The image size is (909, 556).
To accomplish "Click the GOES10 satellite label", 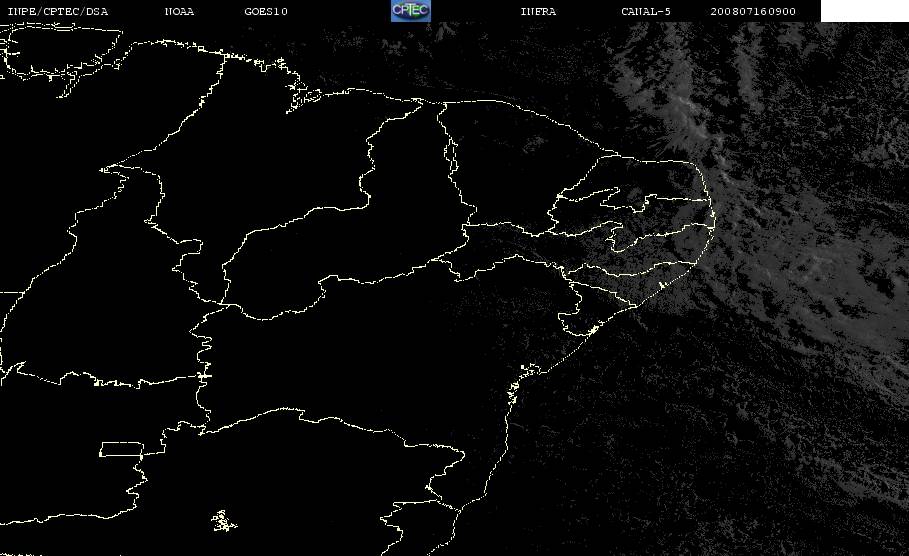I will pos(266,11).
